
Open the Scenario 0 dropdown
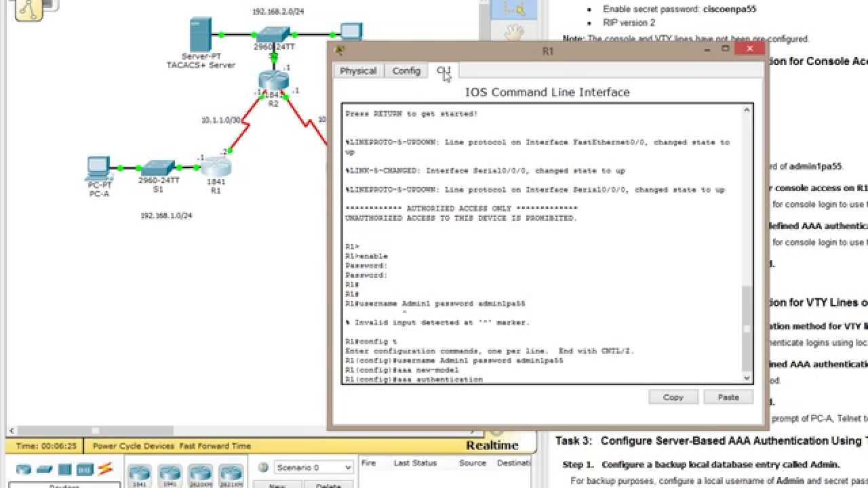tap(313, 468)
